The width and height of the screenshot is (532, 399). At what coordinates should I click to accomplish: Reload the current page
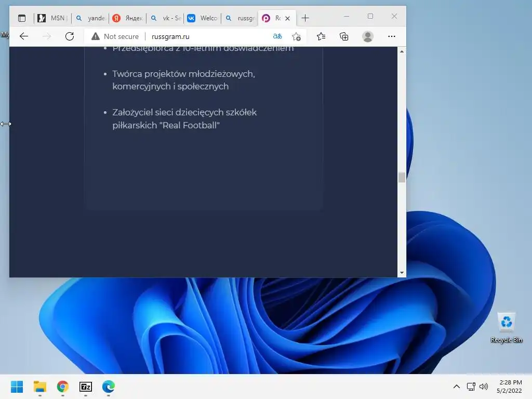[70, 36]
